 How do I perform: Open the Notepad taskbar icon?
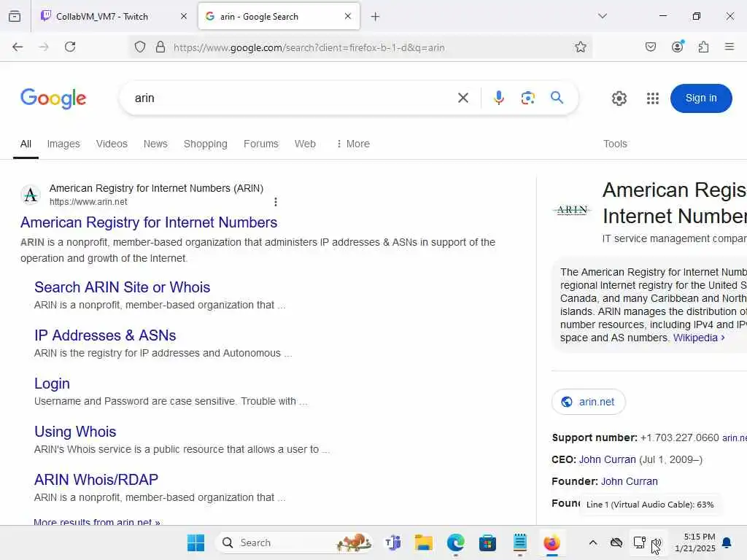click(x=519, y=542)
